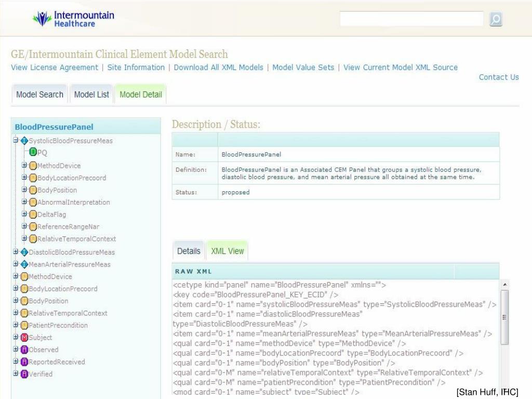Click the Contact Us link
The height and width of the screenshot is (399, 532).
tap(499, 77)
